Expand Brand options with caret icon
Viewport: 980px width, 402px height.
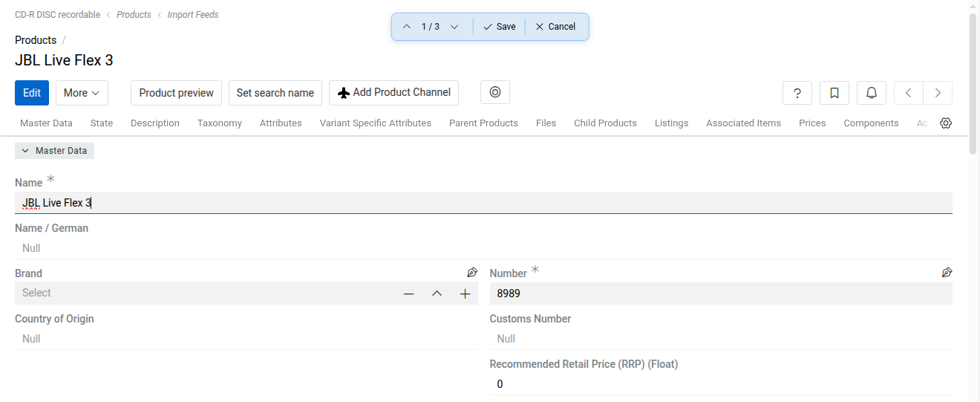[437, 294]
